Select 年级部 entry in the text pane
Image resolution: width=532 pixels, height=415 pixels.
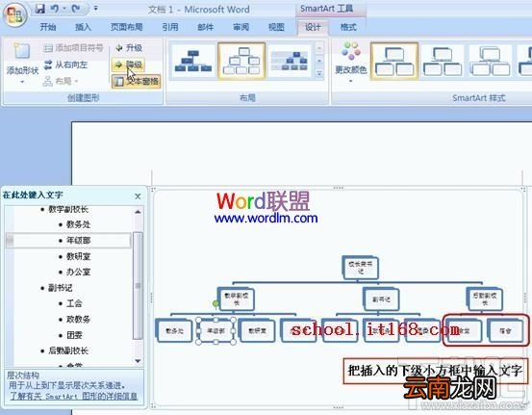tap(78, 241)
